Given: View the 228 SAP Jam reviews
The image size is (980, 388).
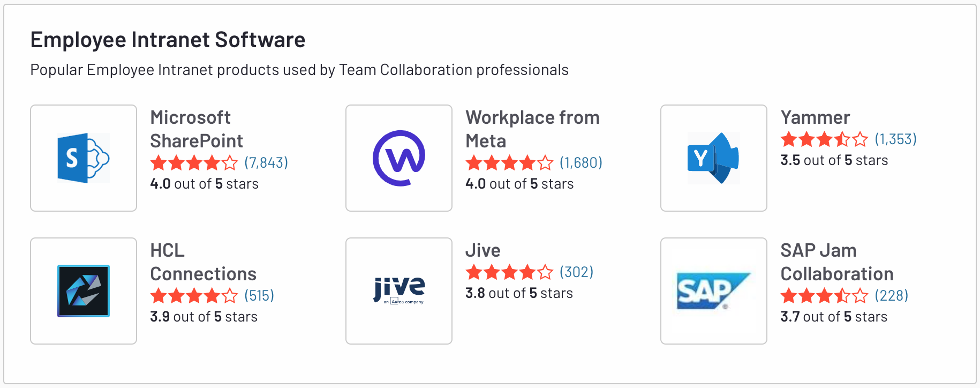Looking at the screenshot, I should (x=891, y=295).
